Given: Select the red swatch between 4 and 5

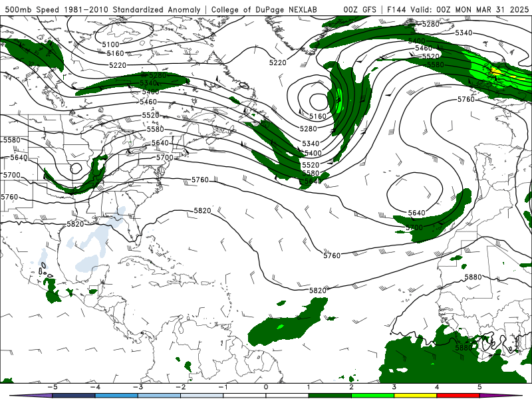Looking at the screenshot, I should coord(458,396).
